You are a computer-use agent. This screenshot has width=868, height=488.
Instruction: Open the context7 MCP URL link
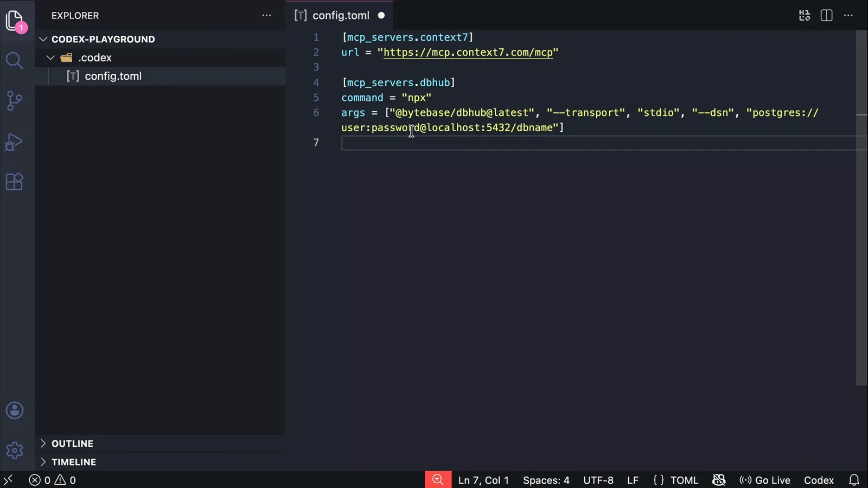tap(468, 53)
